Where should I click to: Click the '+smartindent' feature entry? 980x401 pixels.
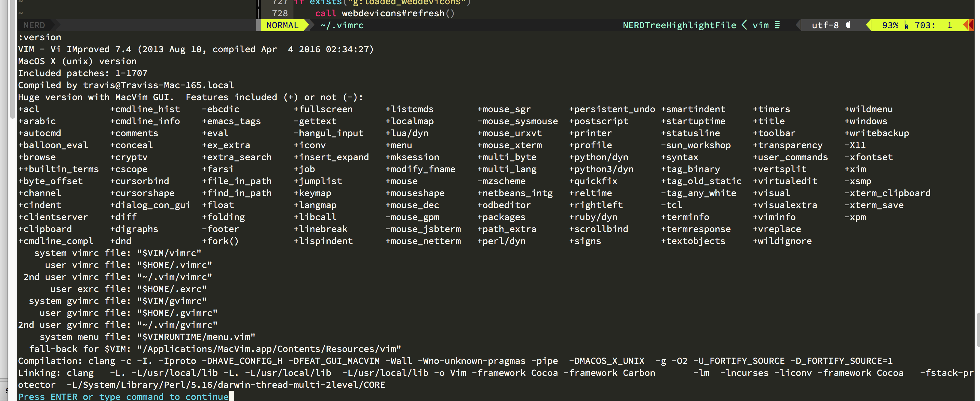(693, 109)
